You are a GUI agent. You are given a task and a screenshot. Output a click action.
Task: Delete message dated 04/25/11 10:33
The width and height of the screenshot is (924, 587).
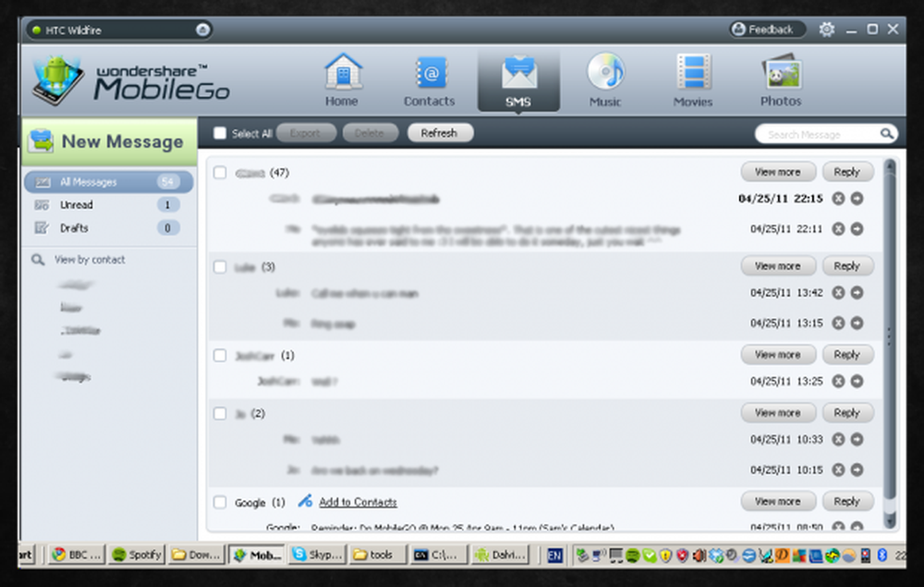(x=839, y=440)
